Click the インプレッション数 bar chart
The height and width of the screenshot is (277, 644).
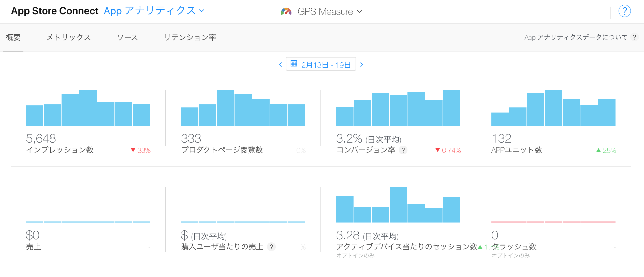coord(88,108)
